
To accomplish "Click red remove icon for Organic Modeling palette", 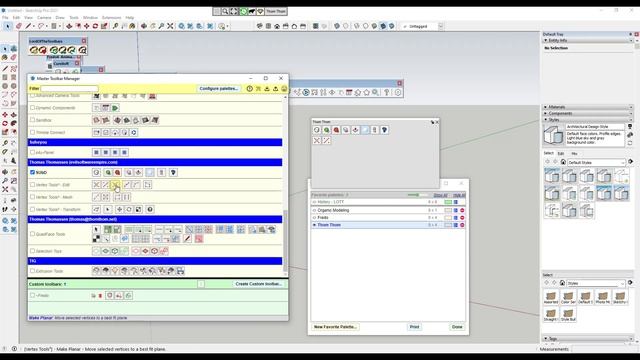I will coord(462,210).
